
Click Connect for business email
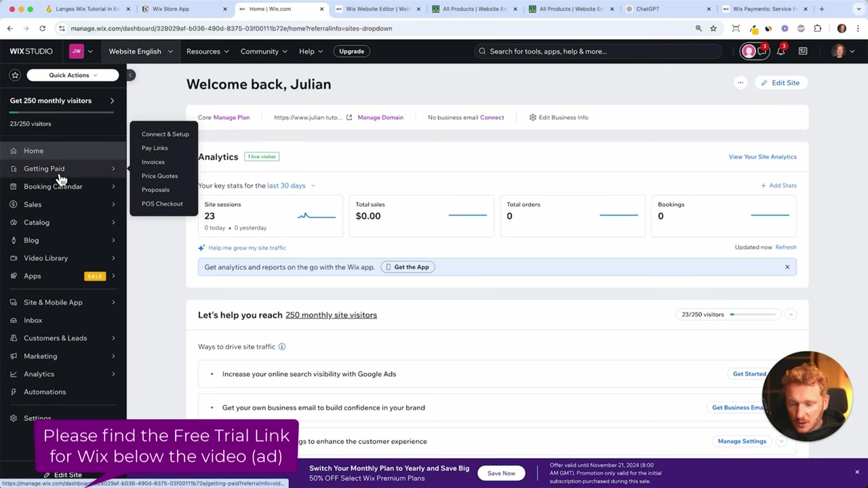[x=492, y=117]
